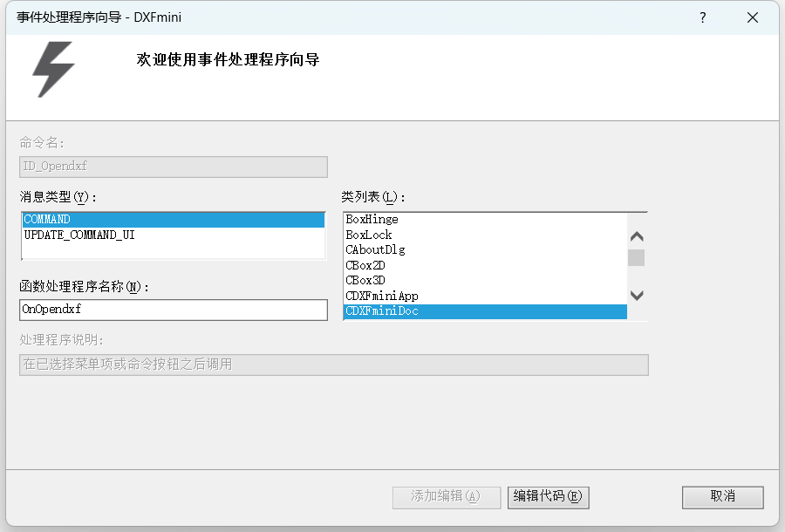Click the class list scrollbar thumb

pos(637,258)
